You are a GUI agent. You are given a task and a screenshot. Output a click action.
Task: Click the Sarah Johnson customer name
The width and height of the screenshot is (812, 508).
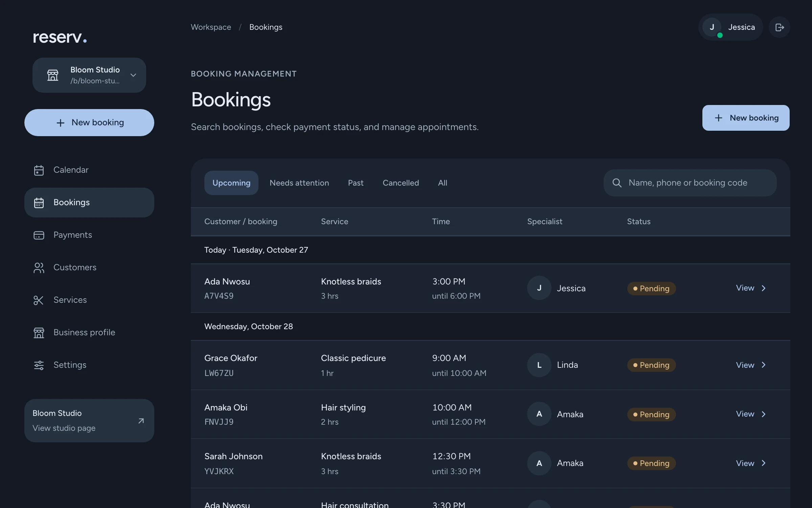[233, 456]
